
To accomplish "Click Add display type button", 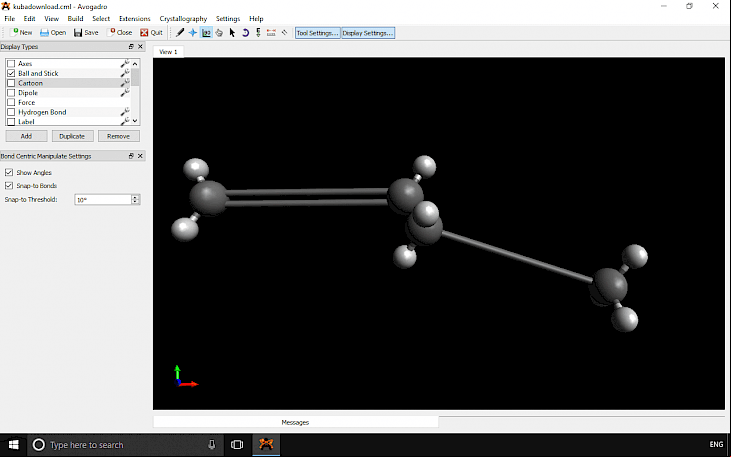I will click(x=26, y=136).
